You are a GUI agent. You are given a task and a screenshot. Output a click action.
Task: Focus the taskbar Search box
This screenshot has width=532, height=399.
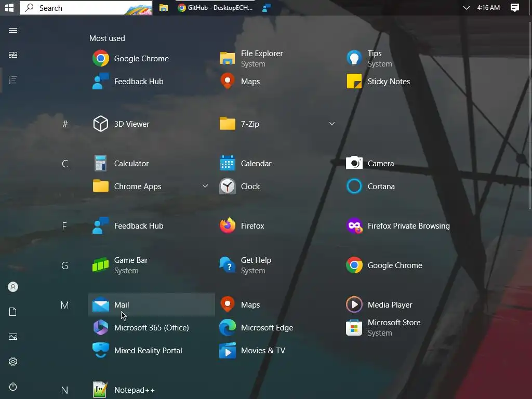(86, 8)
